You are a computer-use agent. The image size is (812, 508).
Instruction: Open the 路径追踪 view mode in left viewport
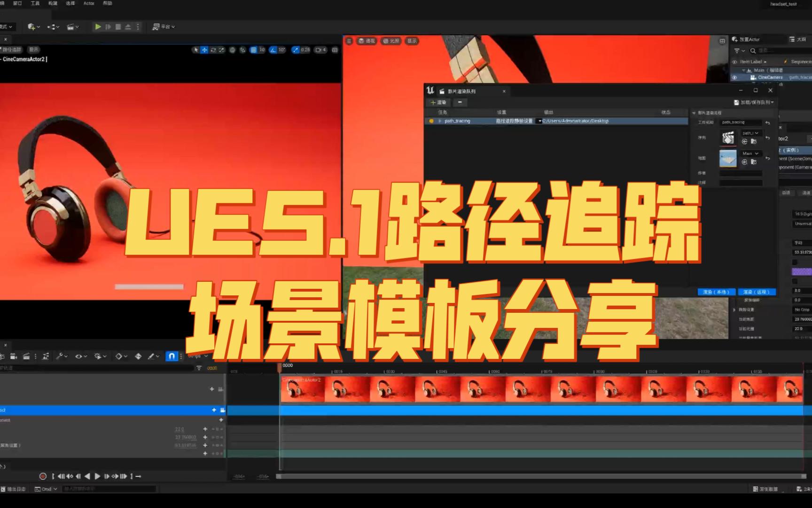[12, 50]
